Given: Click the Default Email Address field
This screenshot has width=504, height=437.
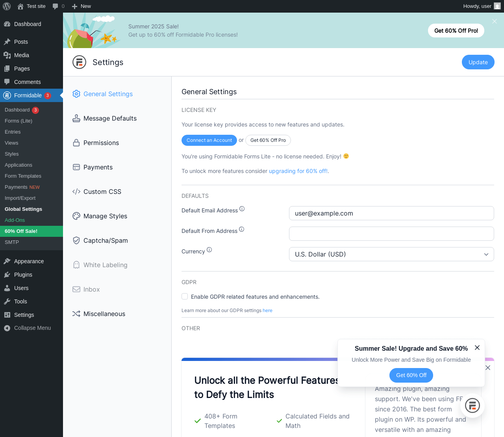Looking at the screenshot, I should point(391,213).
